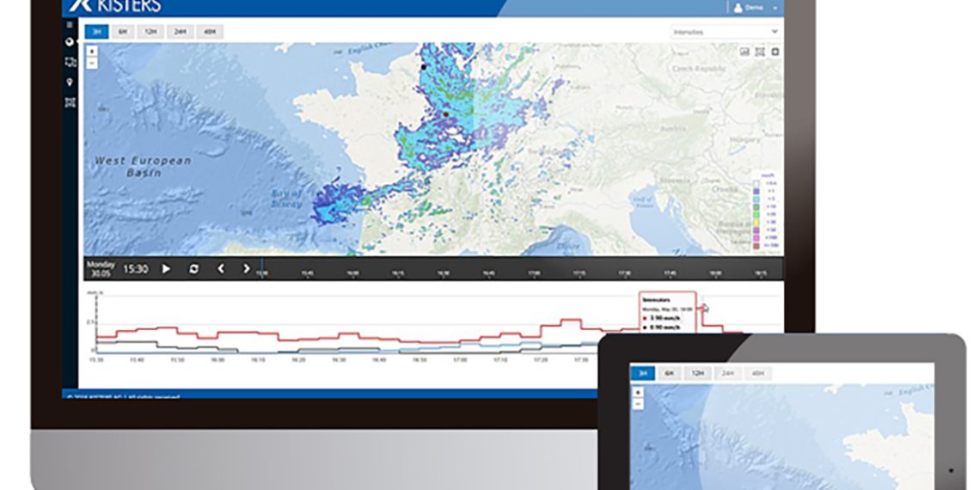Click the black point marker on northern coast

[x=424, y=67]
